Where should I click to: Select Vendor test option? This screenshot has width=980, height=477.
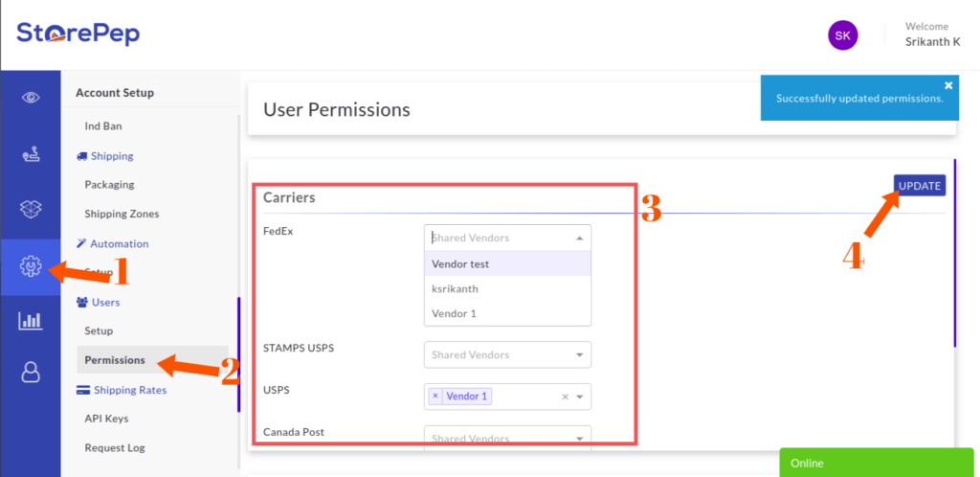(x=507, y=263)
